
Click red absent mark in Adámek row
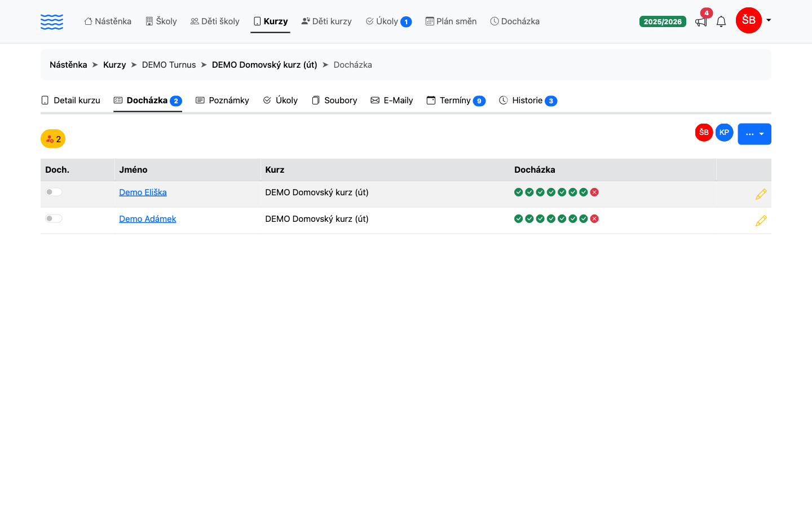594,219
